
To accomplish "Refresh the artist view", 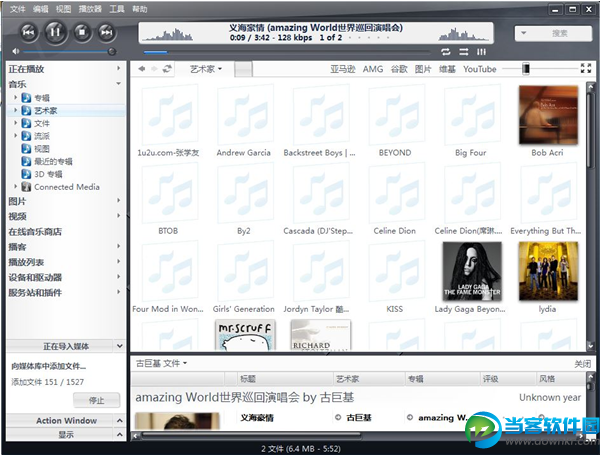I will (167, 69).
